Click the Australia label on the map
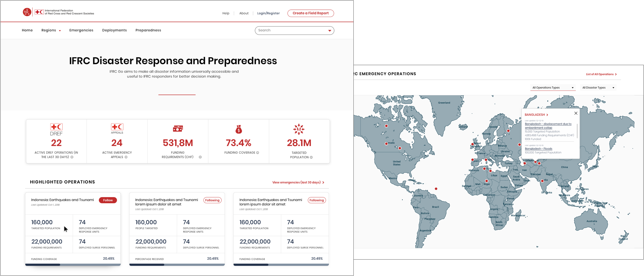 592,222
